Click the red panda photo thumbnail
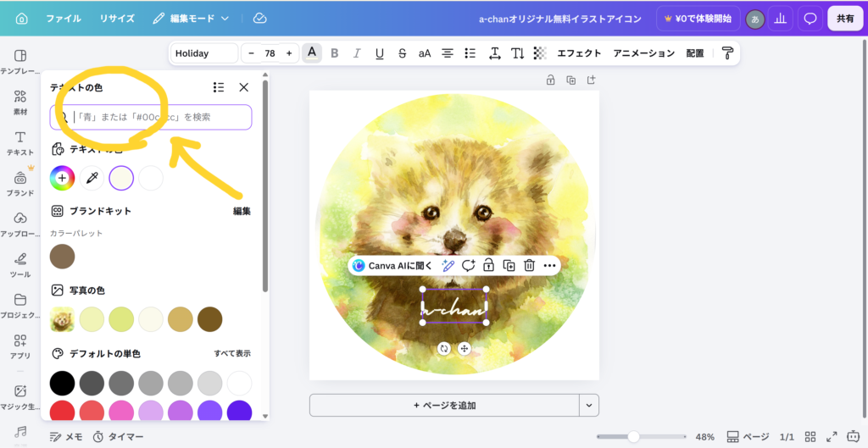868x448 pixels. click(x=62, y=319)
